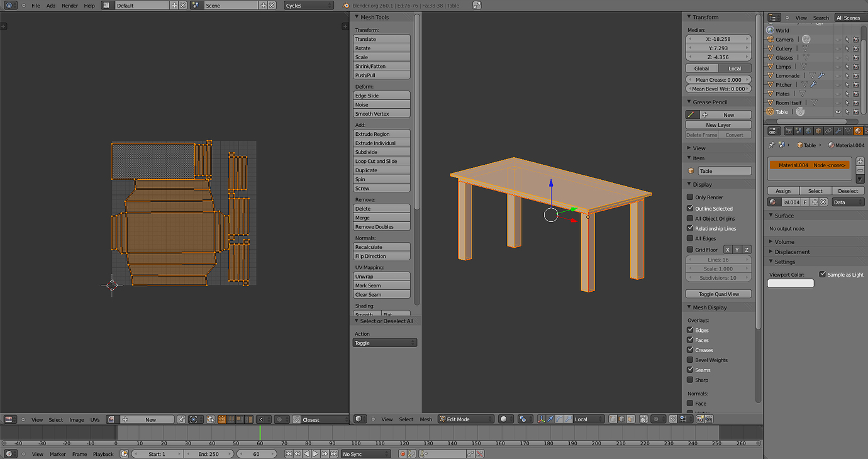The width and height of the screenshot is (868, 459).
Task: Add a new material slot with plus
Action: click(860, 162)
